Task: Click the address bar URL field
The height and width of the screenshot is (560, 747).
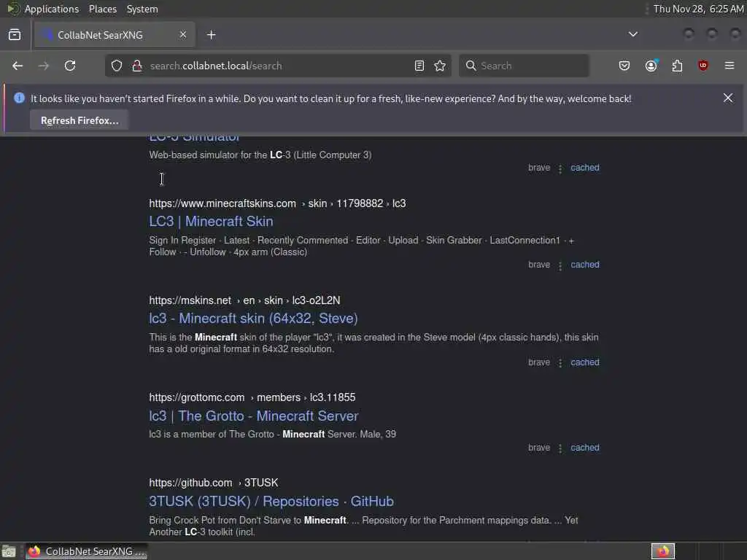Action: (278, 66)
